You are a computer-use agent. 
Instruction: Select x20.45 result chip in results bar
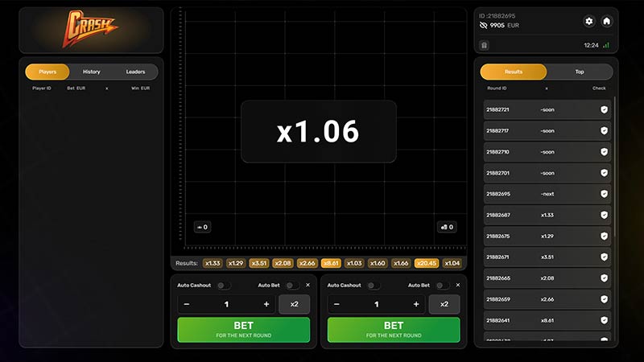(x=427, y=263)
